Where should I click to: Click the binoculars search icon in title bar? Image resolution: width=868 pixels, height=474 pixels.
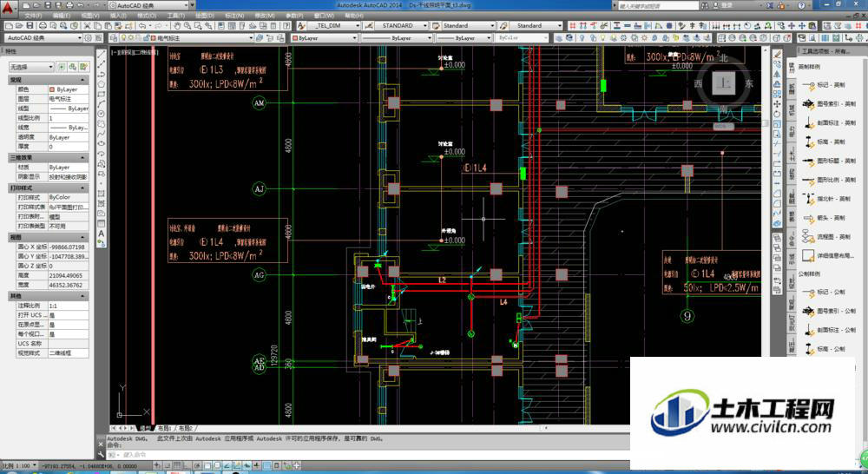705,5
